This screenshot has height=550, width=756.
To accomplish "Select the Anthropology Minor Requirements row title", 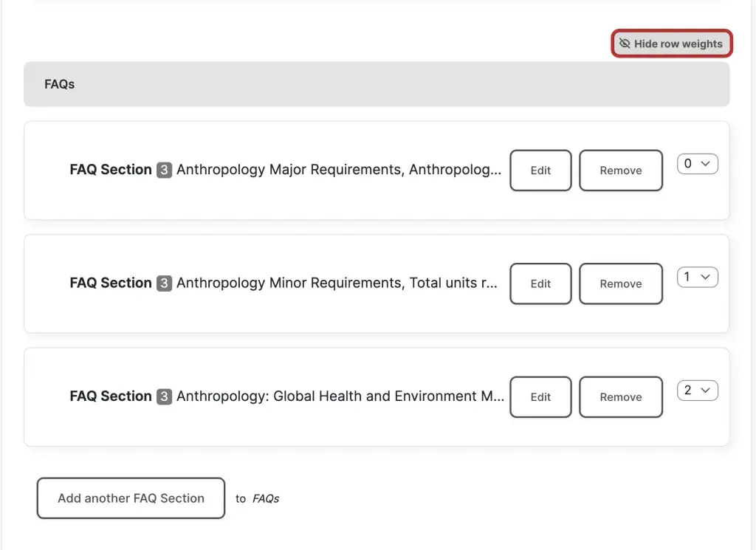I will coord(337,283).
